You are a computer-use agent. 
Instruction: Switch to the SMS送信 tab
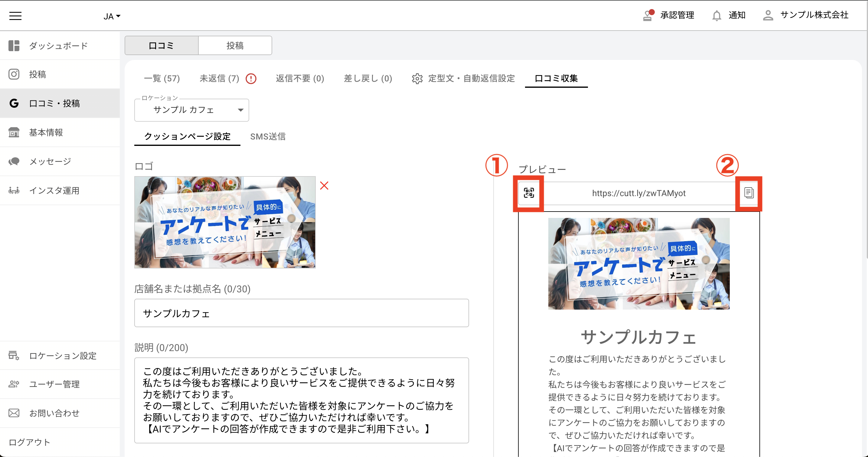tap(268, 136)
